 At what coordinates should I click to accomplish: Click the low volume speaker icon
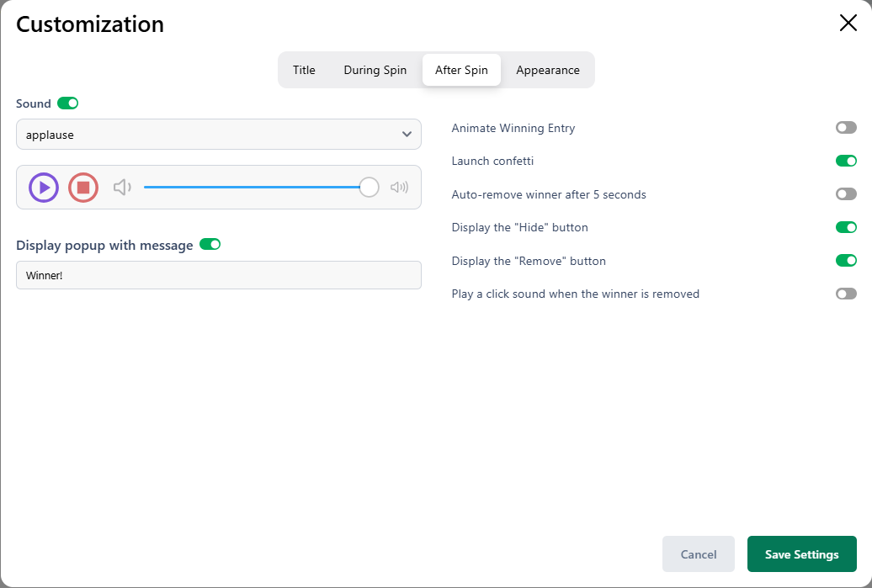(122, 188)
